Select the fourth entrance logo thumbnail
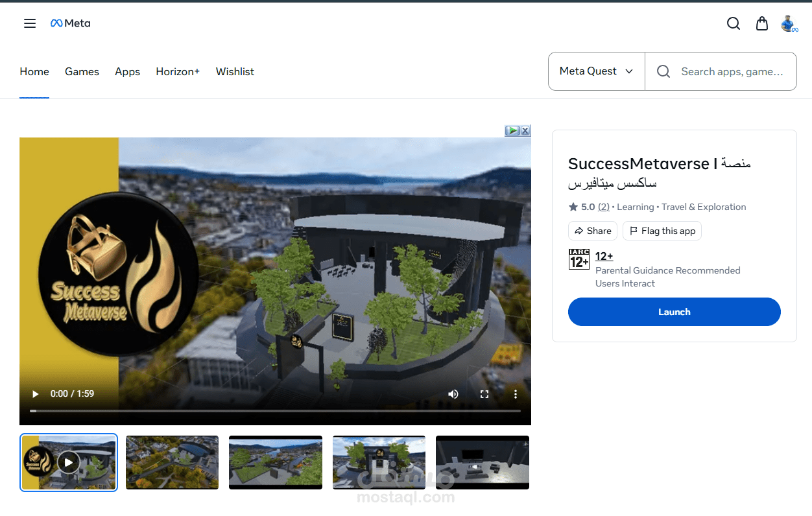 379,462
